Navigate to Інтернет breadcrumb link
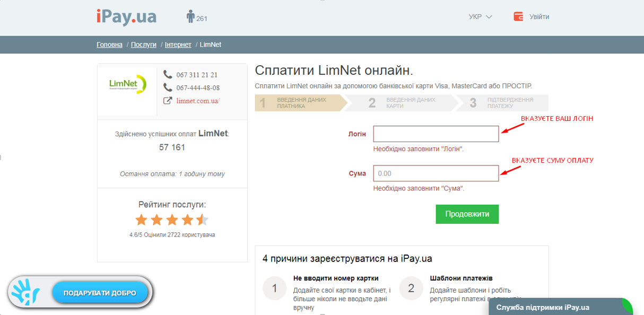 [x=178, y=45]
